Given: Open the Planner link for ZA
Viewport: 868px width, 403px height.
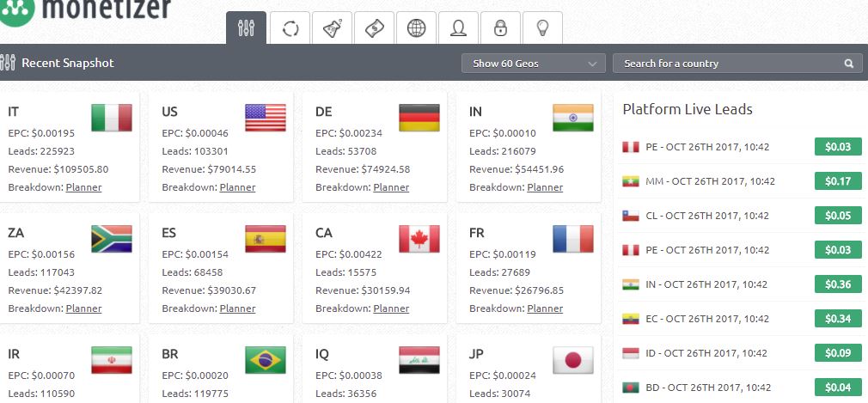Looking at the screenshot, I should [x=83, y=308].
